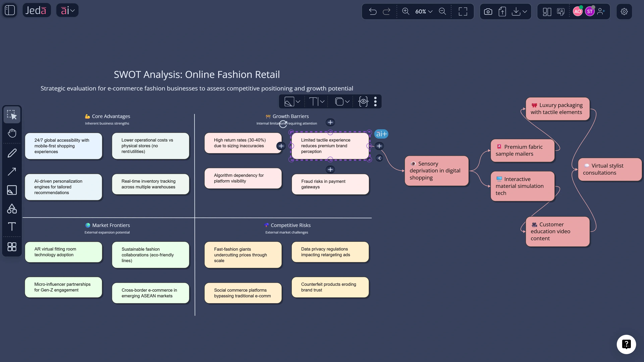Open the three-dot menu on floating toolbar

pyautogui.click(x=375, y=101)
